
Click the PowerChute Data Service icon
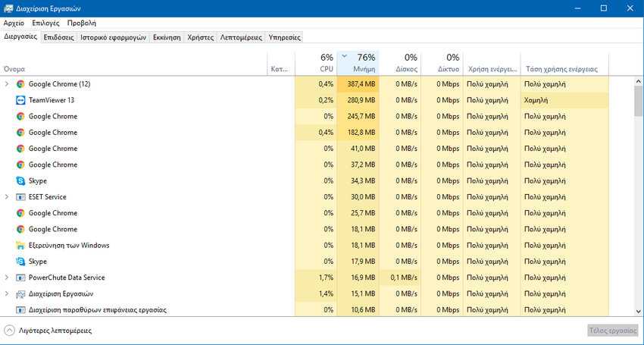20,278
